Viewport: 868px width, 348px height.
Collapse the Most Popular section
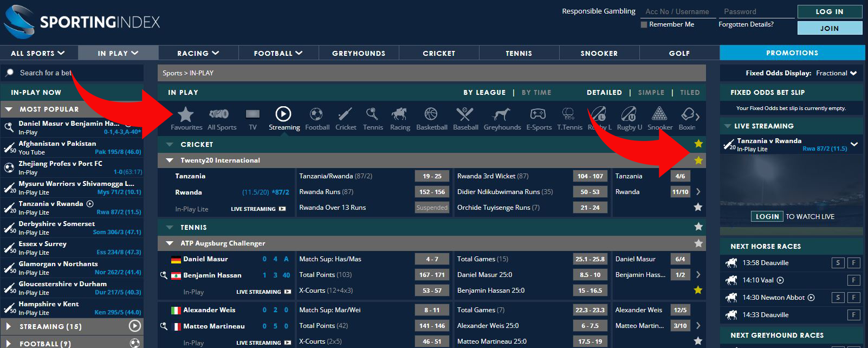tap(9, 109)
